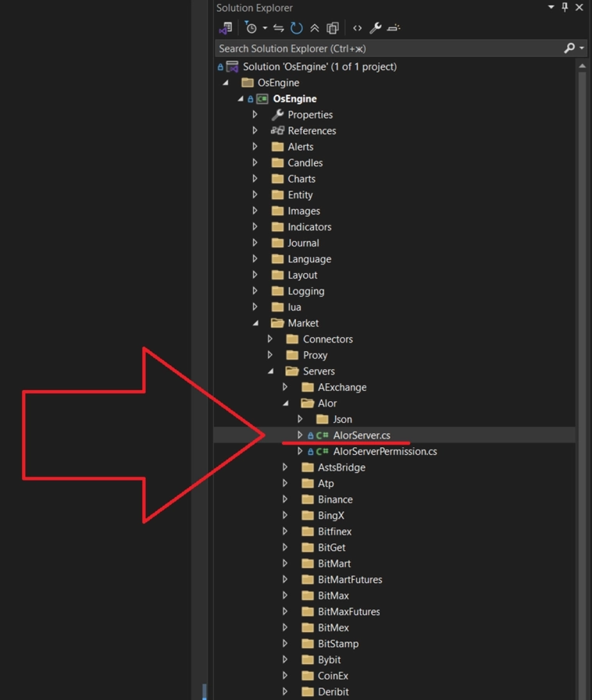Collapse the OsEngine solution folder
This screenshot has width=592, height=700.
click(226, 83)
